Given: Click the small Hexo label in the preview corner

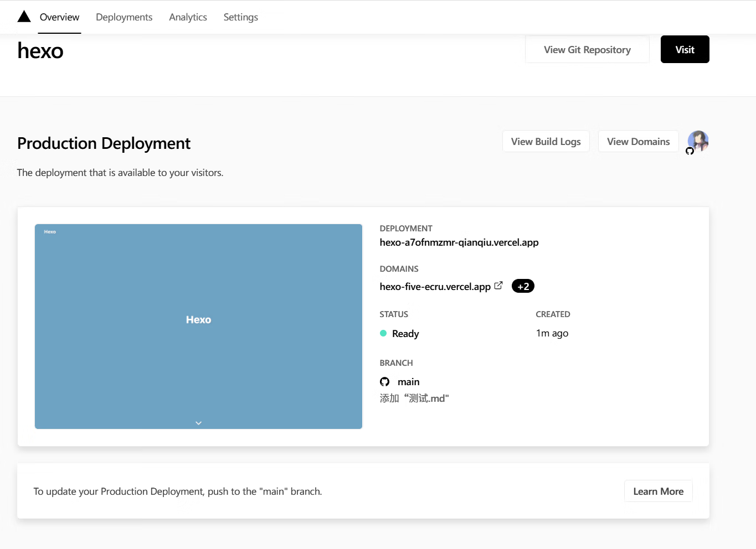Looking at the screenshot, I should pos(50,232).
